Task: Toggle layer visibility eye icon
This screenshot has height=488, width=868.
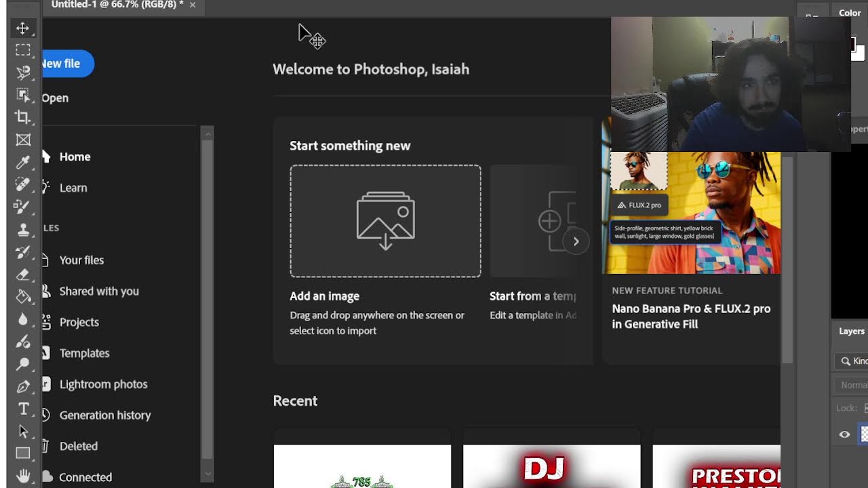Action: pos(844,434)
